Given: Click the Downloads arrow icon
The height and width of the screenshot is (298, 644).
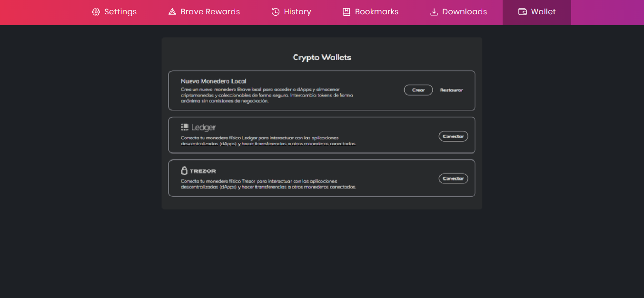Looking at the screenshot, I should click(x=434, y=12).
